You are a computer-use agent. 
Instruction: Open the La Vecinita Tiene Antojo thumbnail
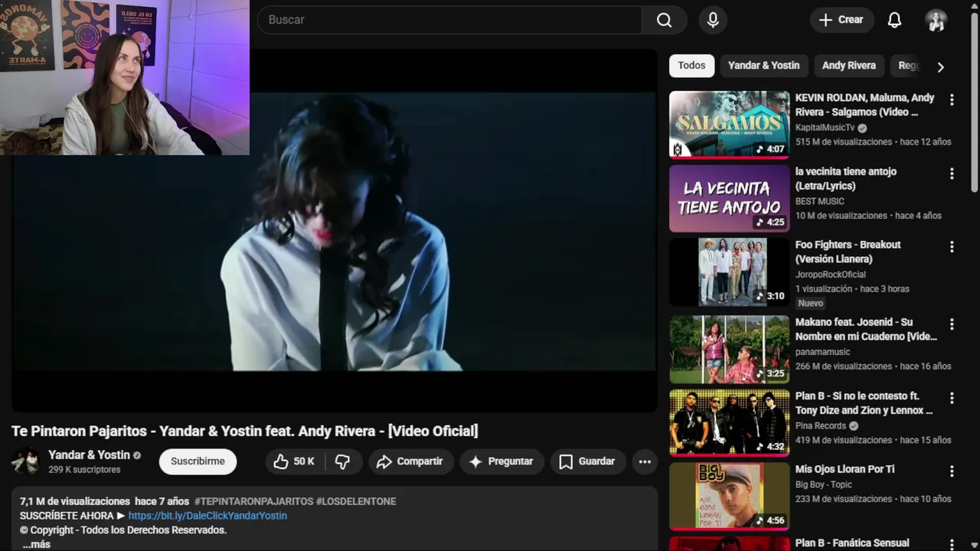pos(729,198)
